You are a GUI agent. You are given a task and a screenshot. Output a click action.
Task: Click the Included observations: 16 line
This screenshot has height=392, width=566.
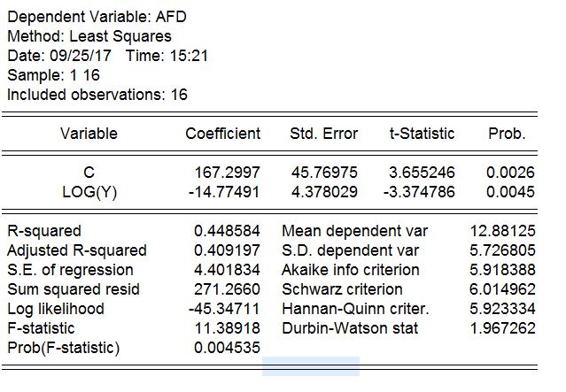point(97,95)
